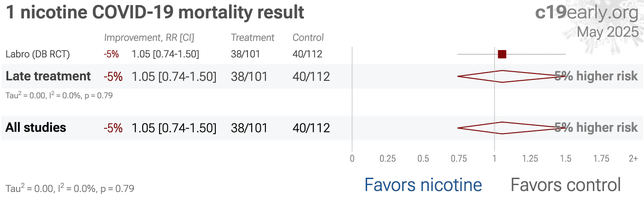Click the Favors control label
The image size is (644, 197).
tap(566, 185)
